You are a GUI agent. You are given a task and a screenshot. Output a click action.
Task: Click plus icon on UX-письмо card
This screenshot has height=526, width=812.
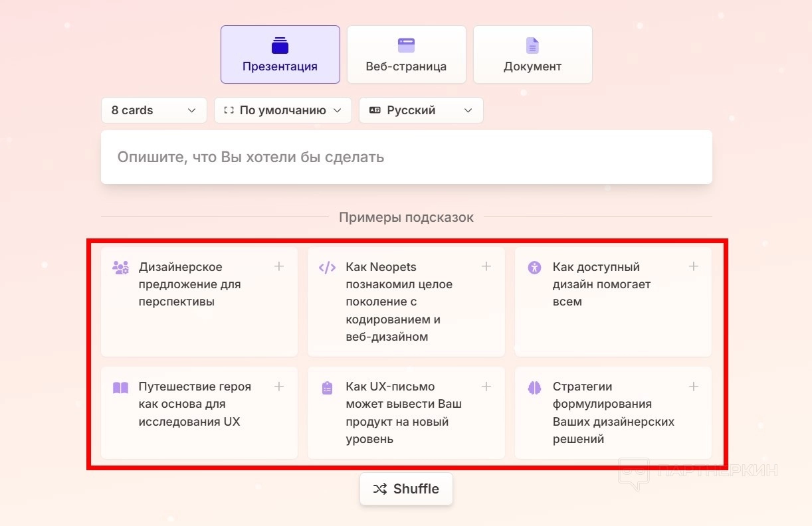(486, 387)
